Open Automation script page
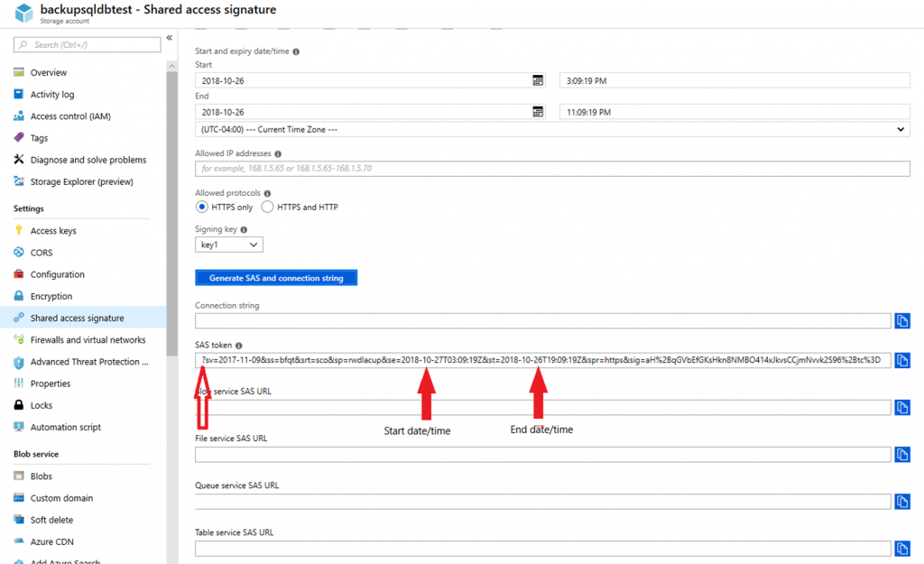Viewport: 924px width, 564px height. tap(65, 427)
